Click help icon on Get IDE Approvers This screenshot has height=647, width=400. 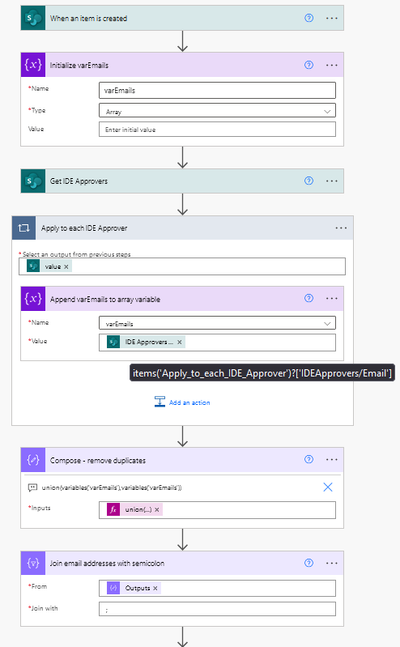309,181
